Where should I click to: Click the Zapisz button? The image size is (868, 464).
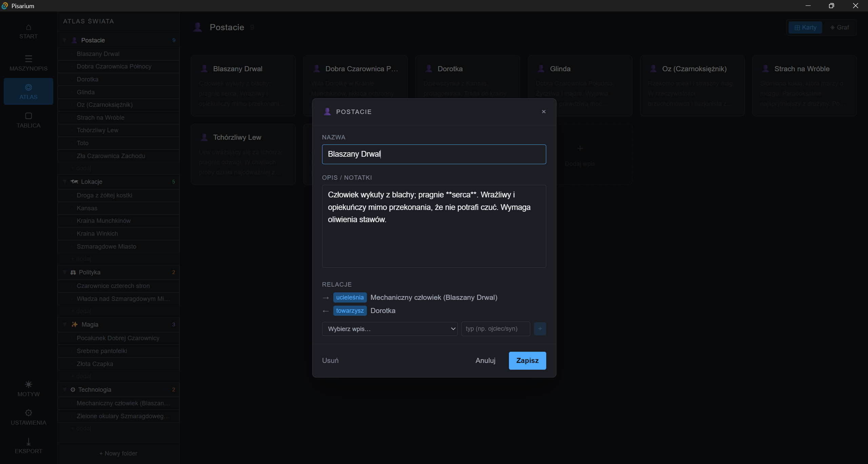[527, 361]
